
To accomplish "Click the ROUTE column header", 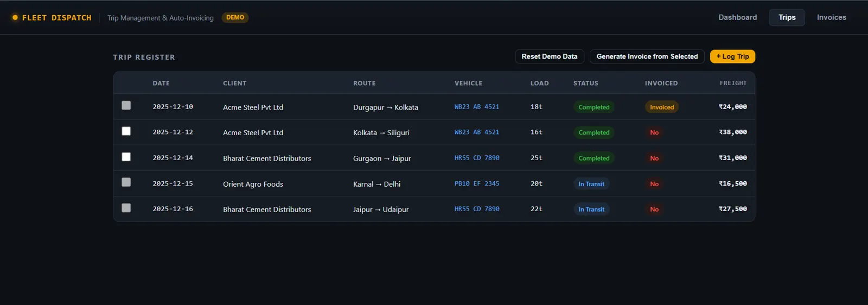I will pyautogui.click(x=365, y=83).
